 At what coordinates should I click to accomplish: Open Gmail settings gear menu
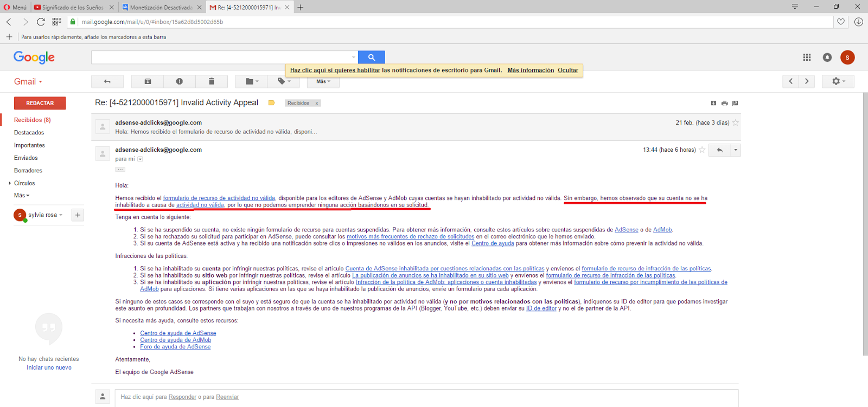tap(838, 81)
